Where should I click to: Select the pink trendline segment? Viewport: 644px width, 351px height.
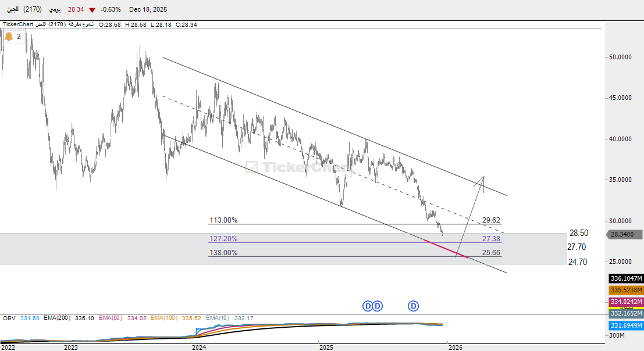[446, 248]
